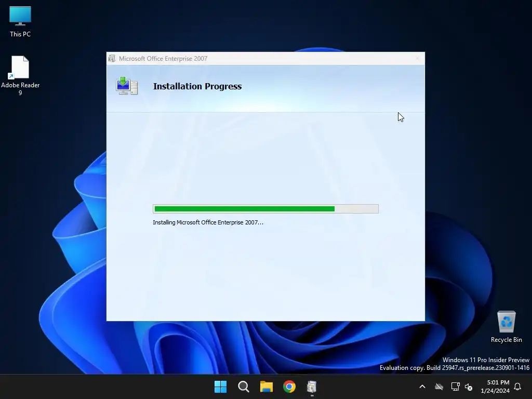Click the installer icon in Office title bar
This screenshot has height=399, width=532.
[112, 59]
